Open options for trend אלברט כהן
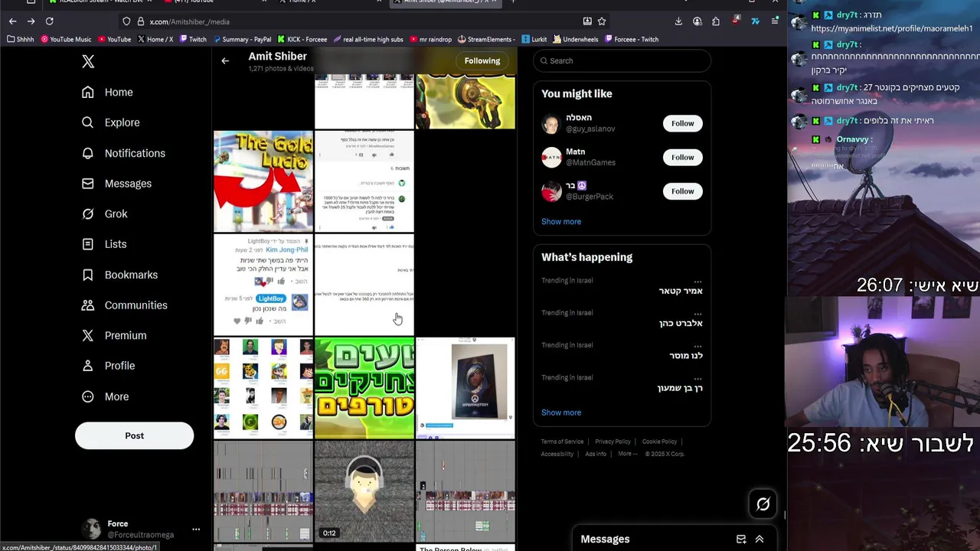 [x=697, y=314]
